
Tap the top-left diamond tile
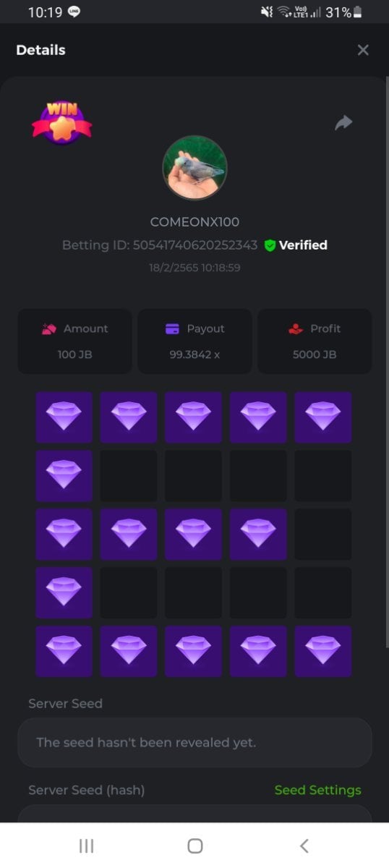pos(64,417)
